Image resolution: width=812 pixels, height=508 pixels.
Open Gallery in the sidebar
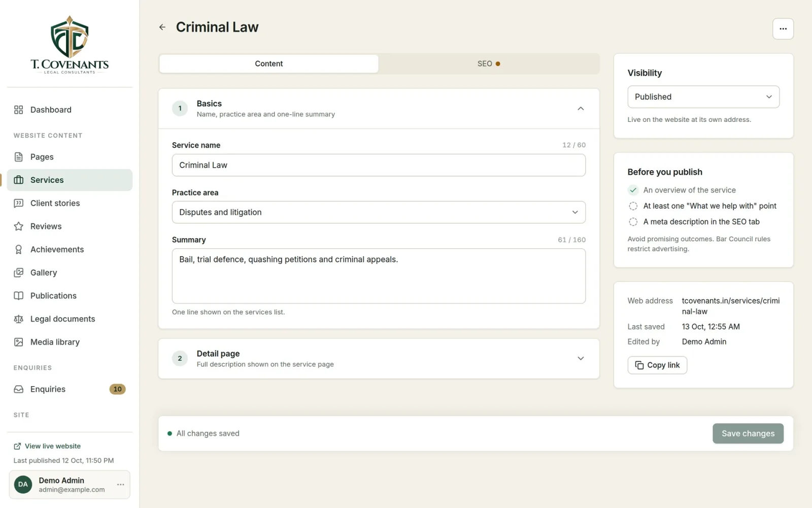(x=70, y=273)
